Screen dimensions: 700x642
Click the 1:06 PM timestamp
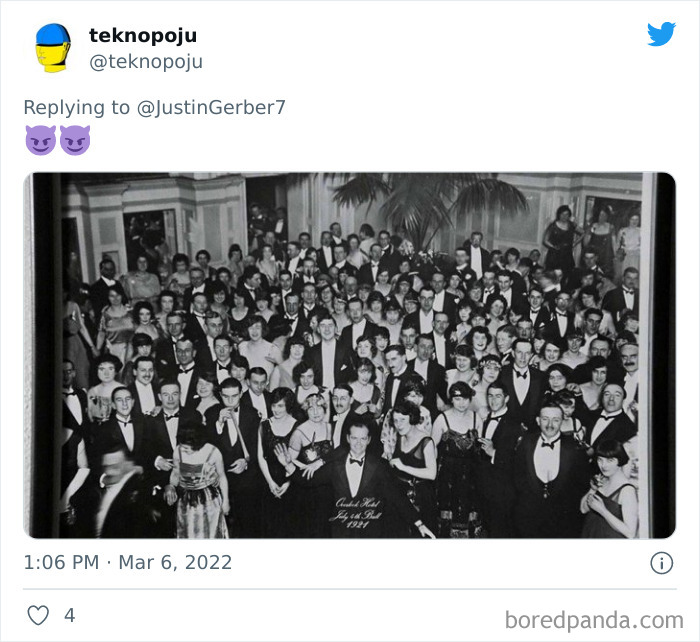click(x=63, y=562)
